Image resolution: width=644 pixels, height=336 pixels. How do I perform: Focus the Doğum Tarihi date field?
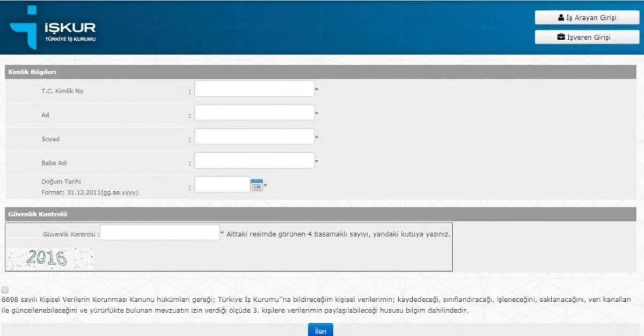click(222, 185)
